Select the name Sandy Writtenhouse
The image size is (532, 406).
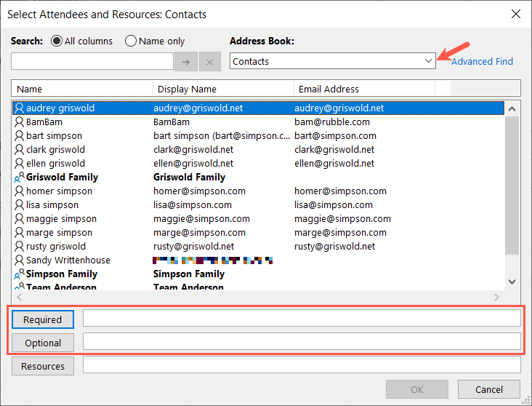[x=68, y=260]
